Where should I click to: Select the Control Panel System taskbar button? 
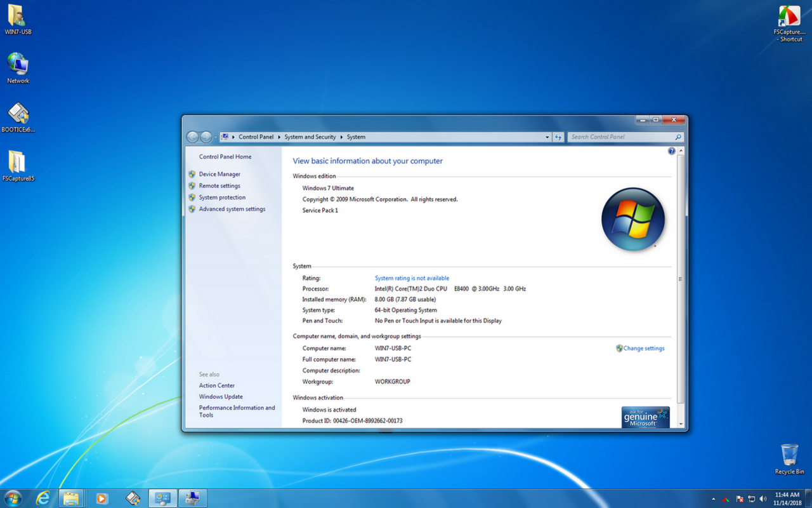coord(162,498)
